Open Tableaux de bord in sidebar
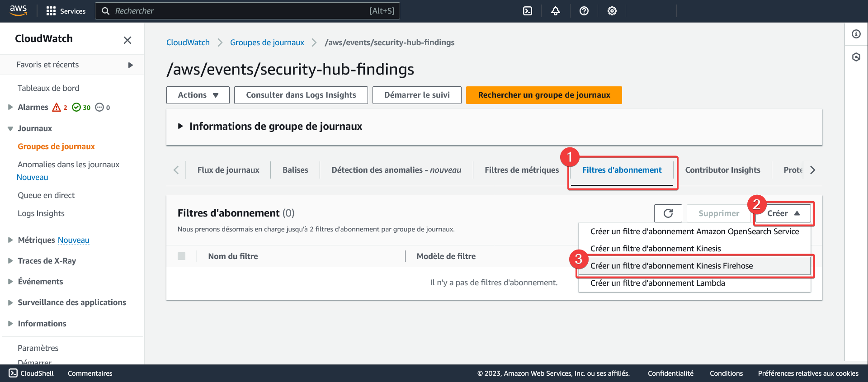 coord(48,88)
